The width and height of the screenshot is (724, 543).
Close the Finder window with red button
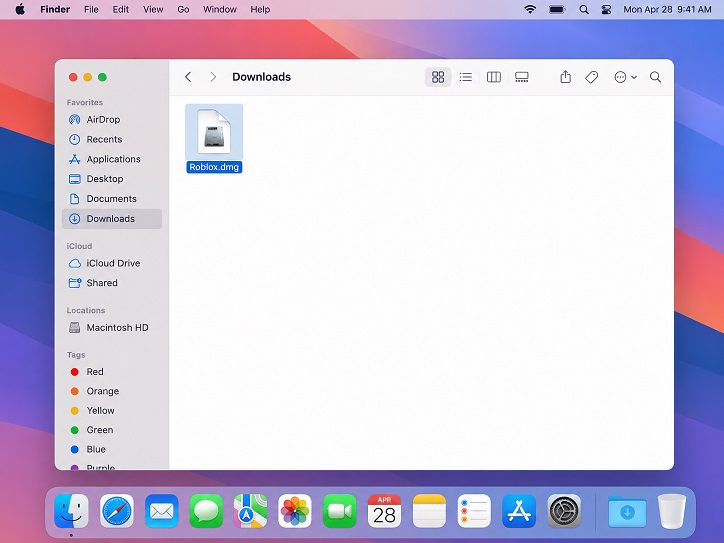(73, 77)
